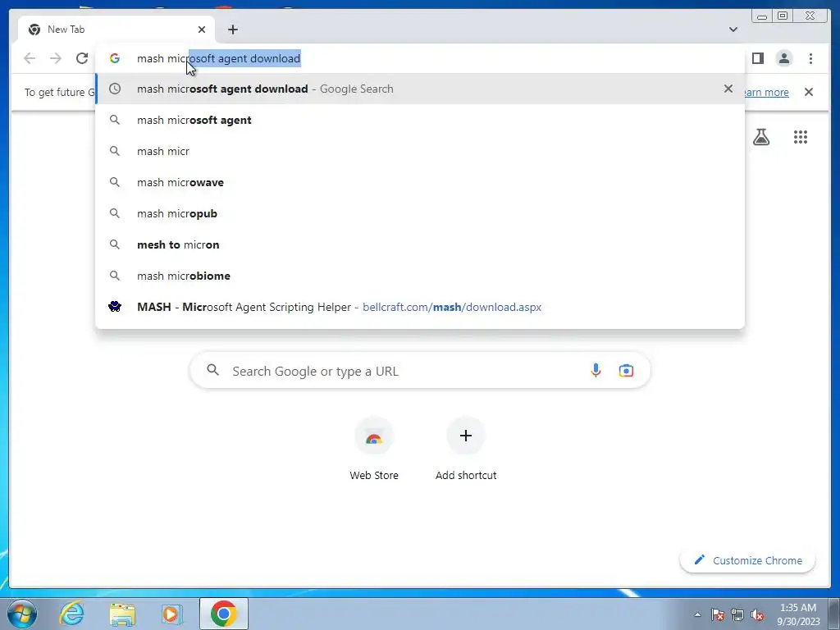This screenshot has height=630, width=840.
Task: Expand the tab search chevron
Action: pos(733,30)
